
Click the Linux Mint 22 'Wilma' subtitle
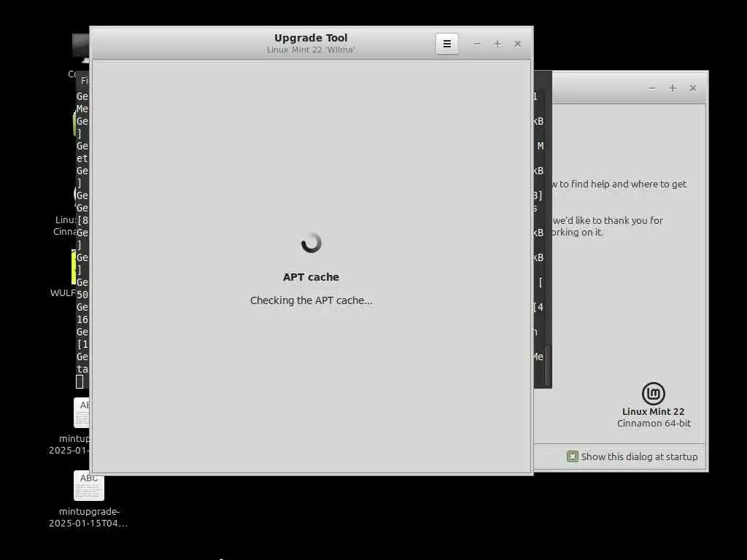click(x=311, y=50)
